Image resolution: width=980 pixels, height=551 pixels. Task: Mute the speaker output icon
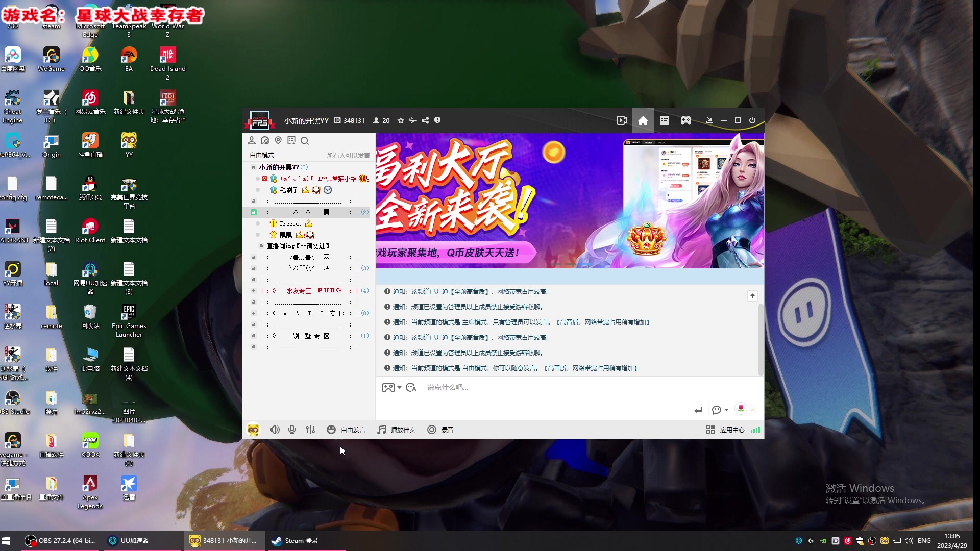click(x=275, y=430)
